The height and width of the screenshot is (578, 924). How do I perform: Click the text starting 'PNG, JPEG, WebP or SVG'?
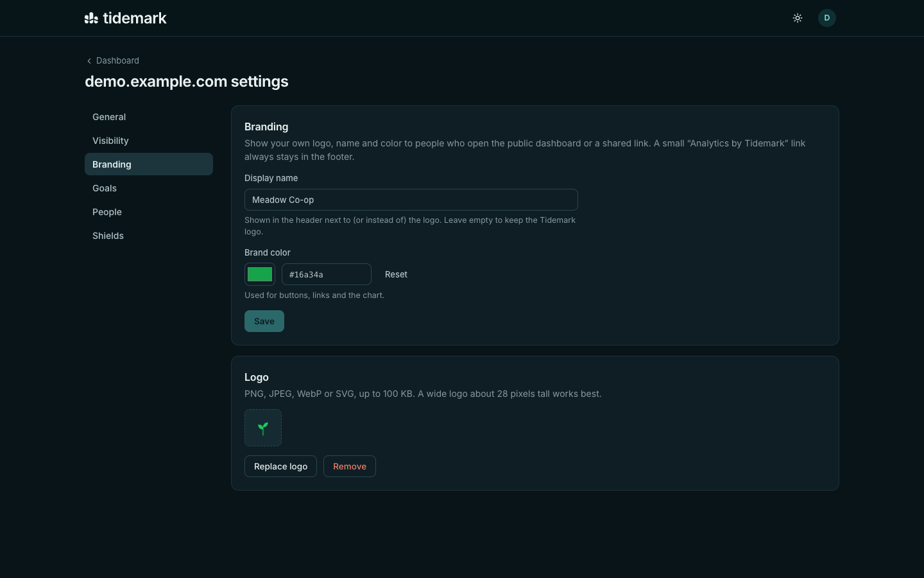pos(423,394)
